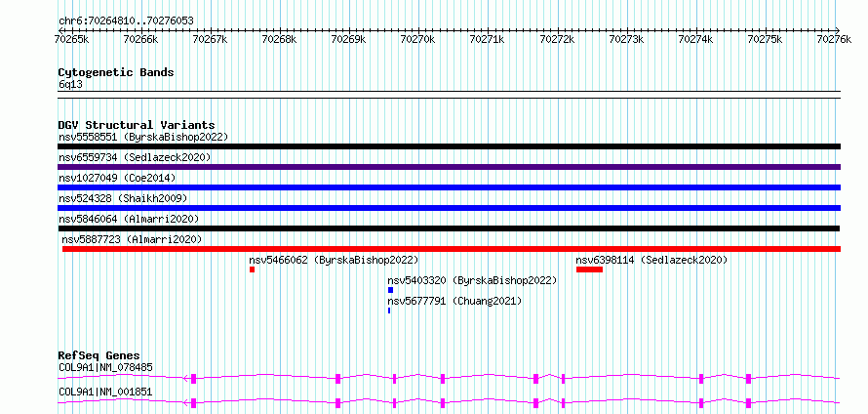Click the 70265k ruler label
This screenshot has width=868, height=414.
(x=71, y=39)
